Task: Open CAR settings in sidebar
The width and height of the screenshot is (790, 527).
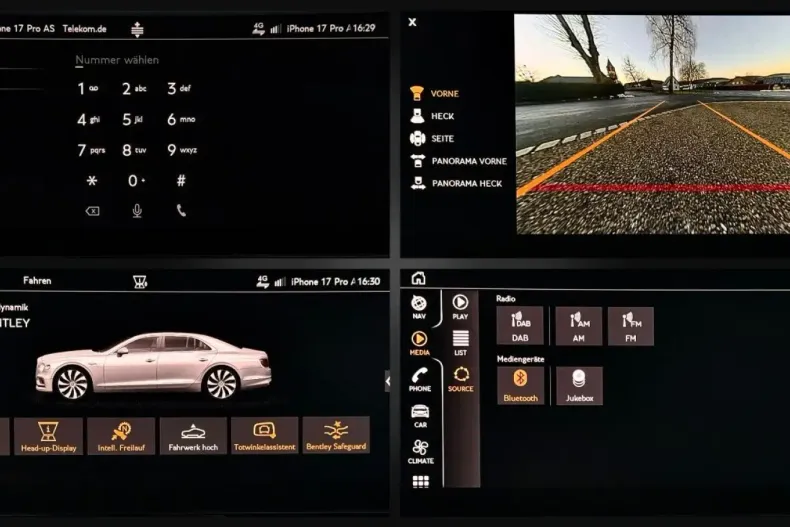Action: tap(420, 415)
